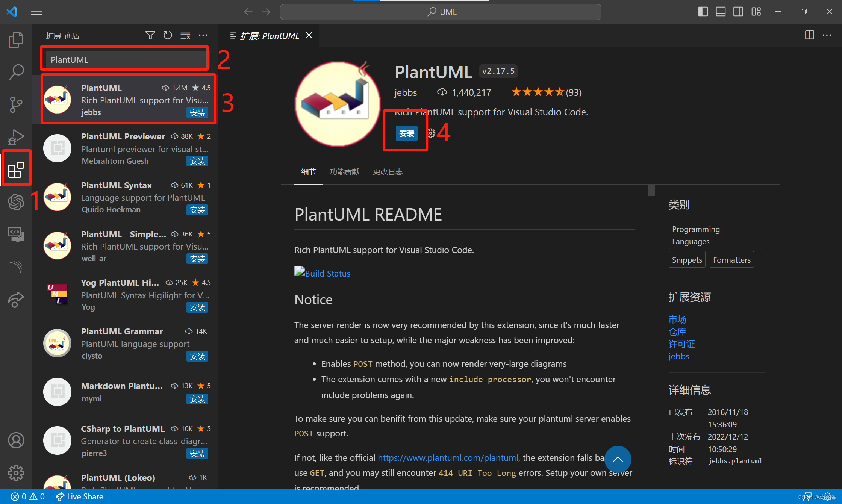The height and width of the screenshot is (504, 842).
Task: Toggle the secondary side bar
Action: tap(738, 11)
